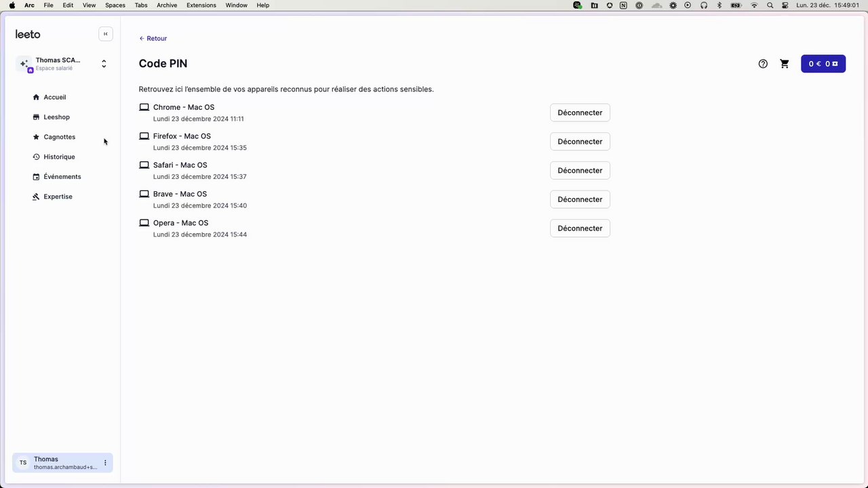This screenshot has height=488, width=868.
Task: Disconnect the Firefox - Mac OS device
Action: [580, 142]
